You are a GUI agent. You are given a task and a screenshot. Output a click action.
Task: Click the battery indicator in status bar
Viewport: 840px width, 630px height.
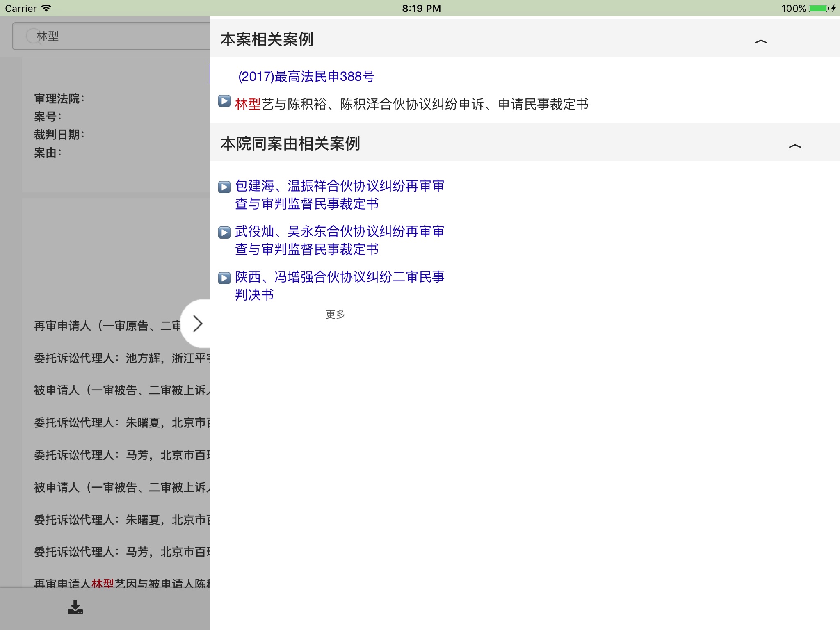pos(819,8)
